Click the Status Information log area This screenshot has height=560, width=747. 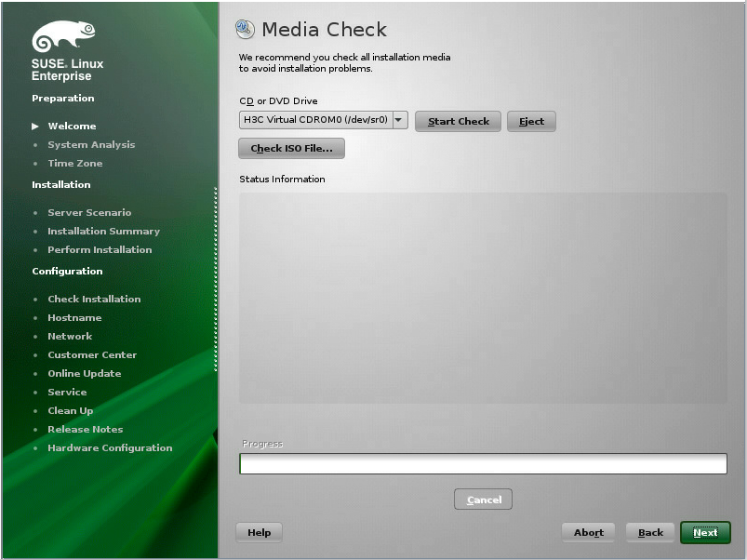tap(483, 298)
